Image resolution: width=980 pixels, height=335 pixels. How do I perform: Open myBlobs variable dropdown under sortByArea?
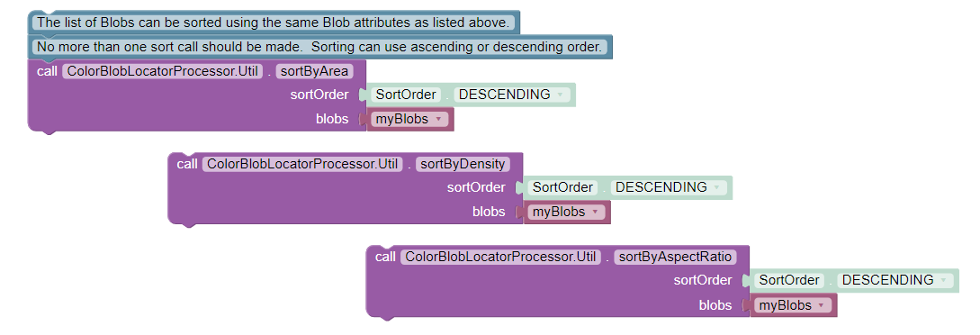coord(409,119)
